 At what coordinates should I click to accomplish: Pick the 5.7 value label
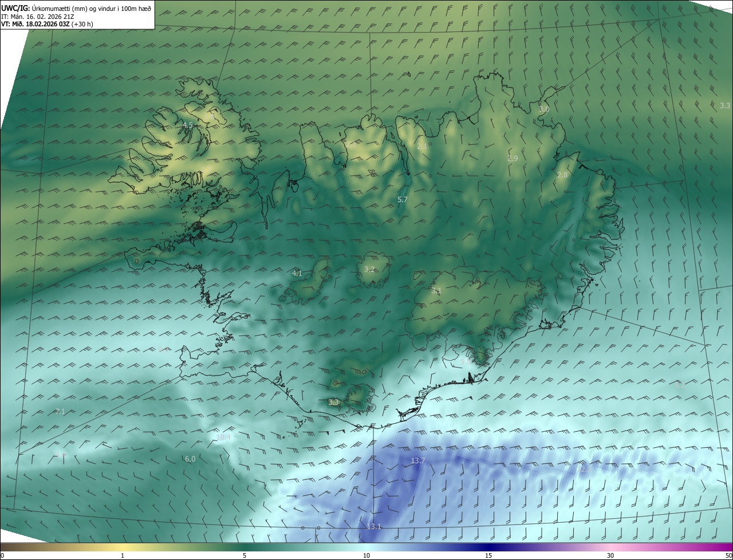tap(402, 199)
